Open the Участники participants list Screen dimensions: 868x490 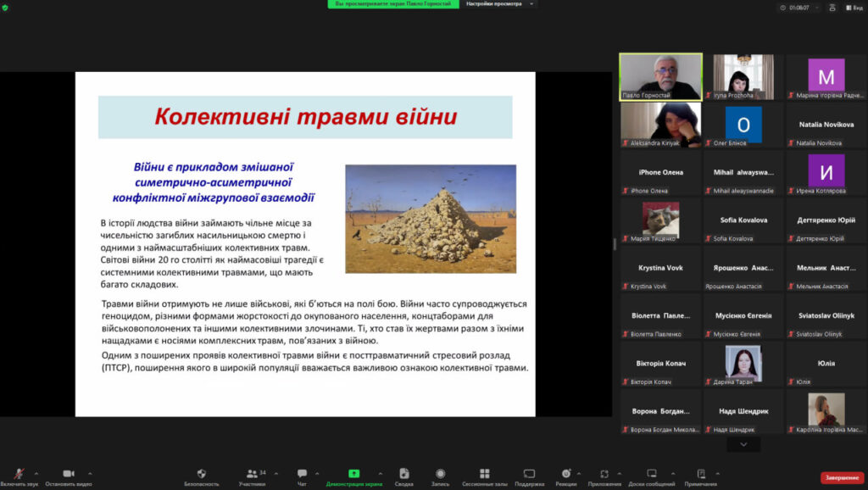[x=252, y=475]
